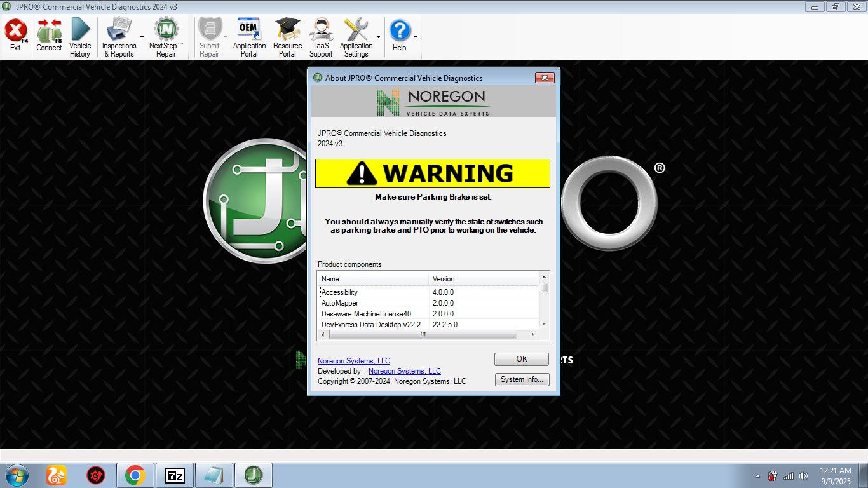
Task: Click the Name column header
Action: point(372,279)
